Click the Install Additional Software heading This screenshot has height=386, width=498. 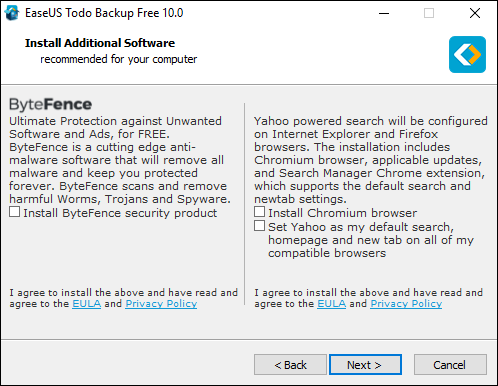click(x=100, y=43)
